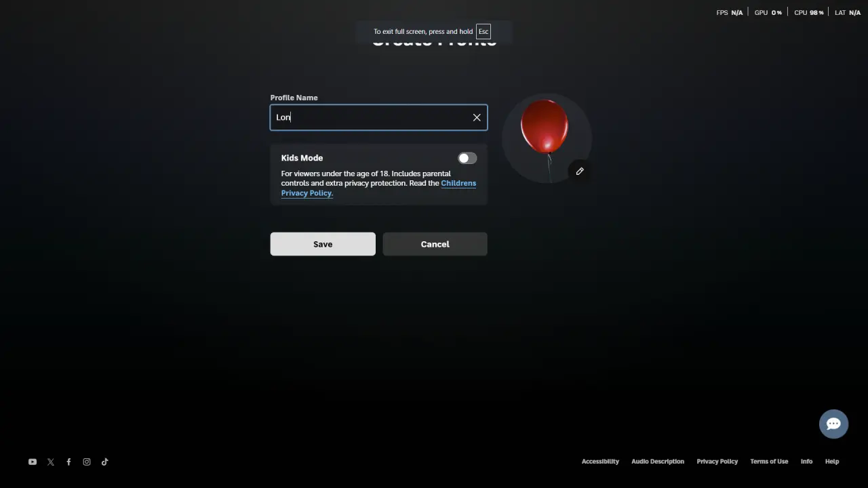Enable the Kids Mode switch
868x488 pixels.
click(x=467, y=158)
